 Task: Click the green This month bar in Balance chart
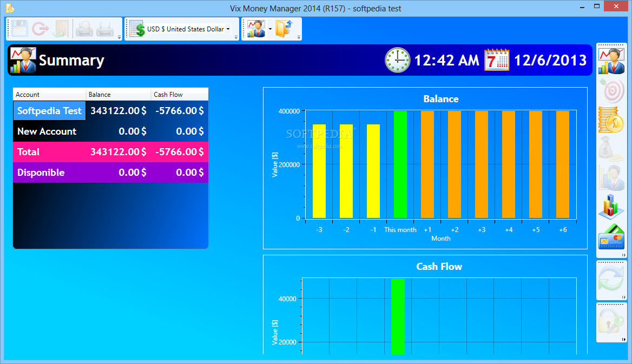[x=400, y=164]
